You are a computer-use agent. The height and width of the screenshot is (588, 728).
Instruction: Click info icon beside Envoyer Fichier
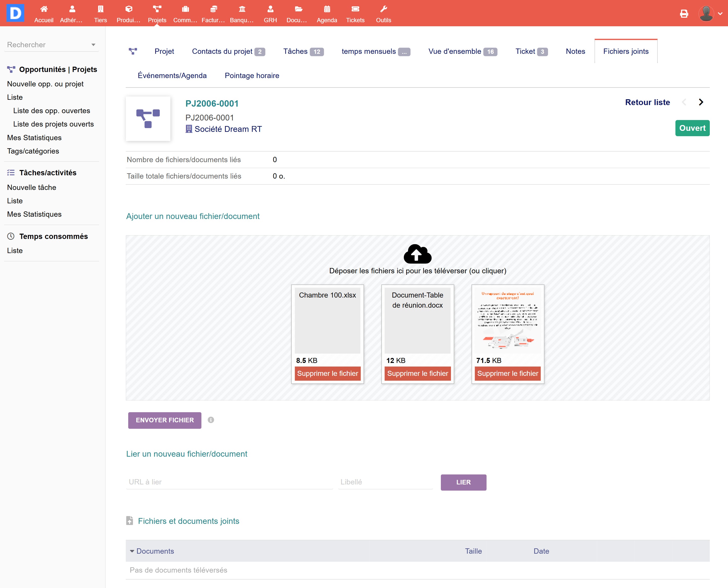[211, 420]
